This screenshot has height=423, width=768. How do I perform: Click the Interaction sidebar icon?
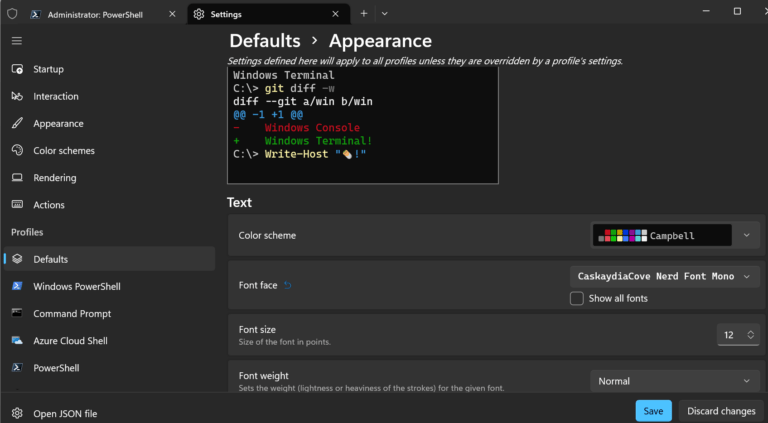click(x=17, y=96)
